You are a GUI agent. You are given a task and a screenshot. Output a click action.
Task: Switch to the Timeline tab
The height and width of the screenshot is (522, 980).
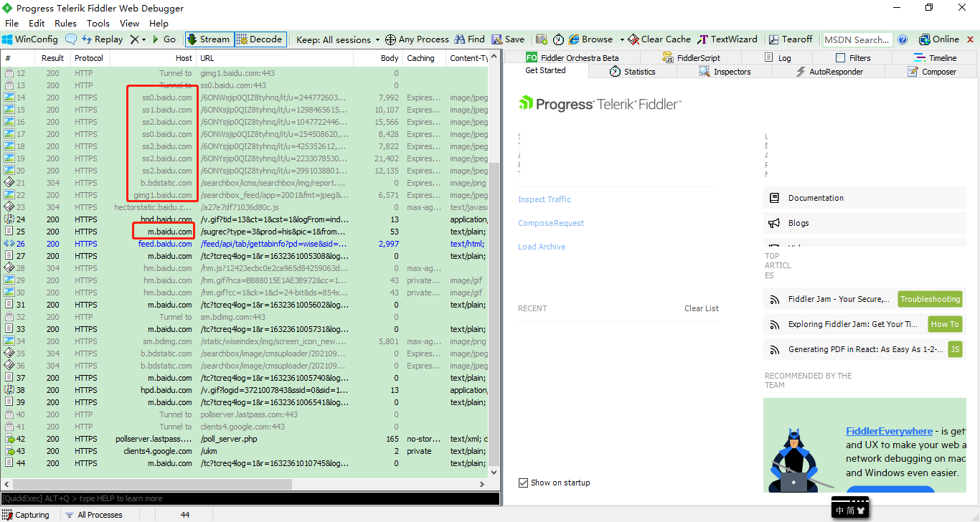(x=935, y=58)
